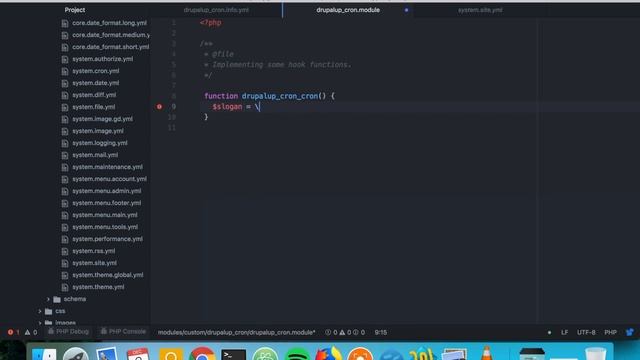Open system.menu.main.yml file

click(x=104, y=215)
